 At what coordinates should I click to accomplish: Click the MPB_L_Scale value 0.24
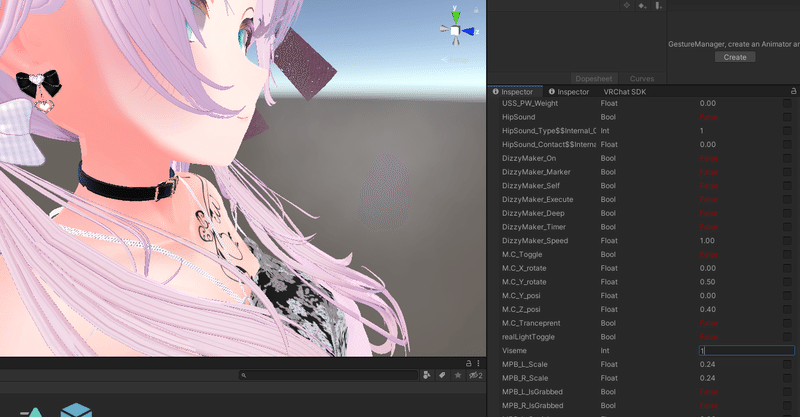tap(707, 364)
